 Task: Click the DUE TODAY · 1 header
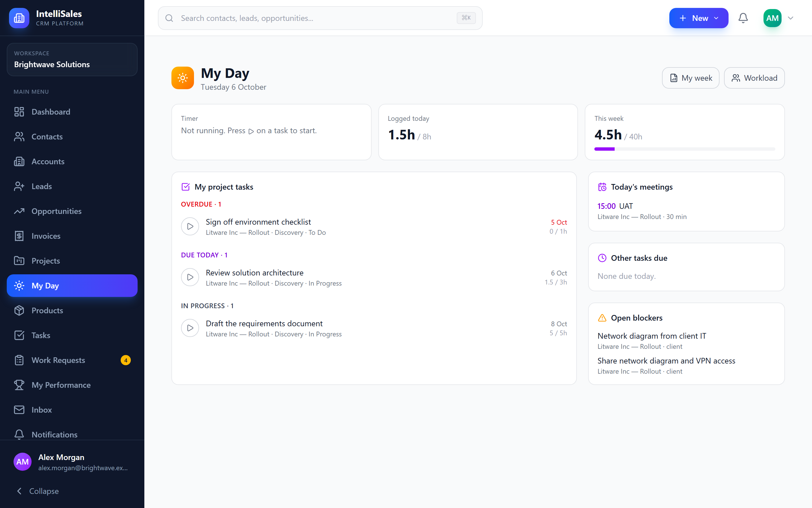coord(204,255)
